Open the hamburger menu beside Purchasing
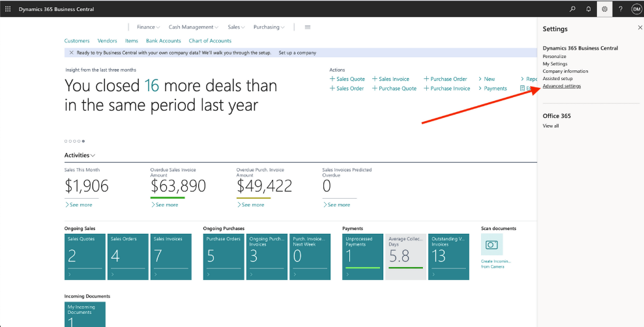644x327 pixels. (x=308, y=27)
